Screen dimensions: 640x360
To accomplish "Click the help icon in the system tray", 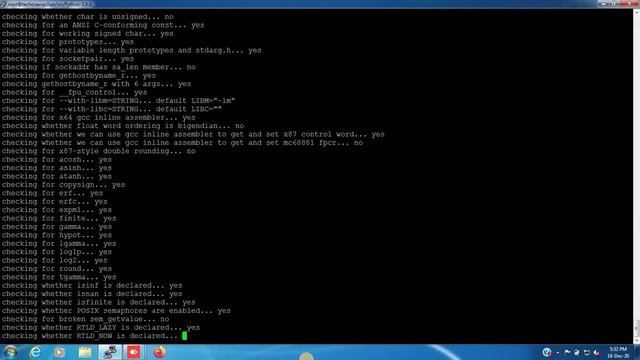I will 547,352.
